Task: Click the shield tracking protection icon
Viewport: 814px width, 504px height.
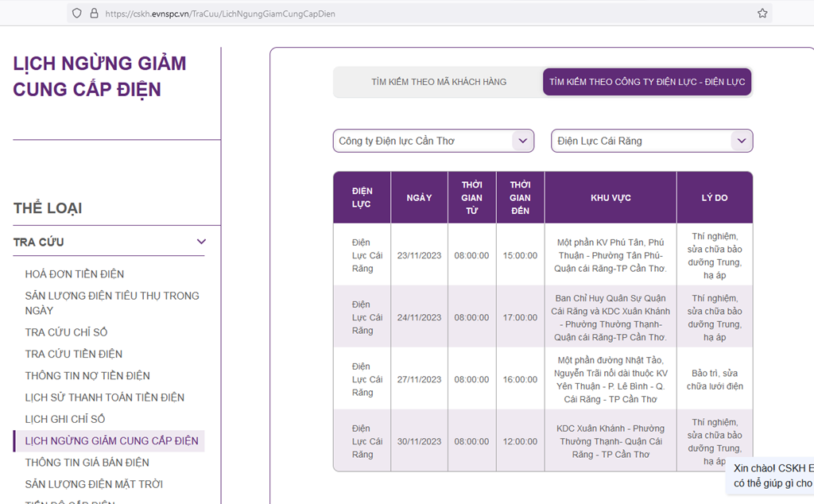Action: pos(77,14)
